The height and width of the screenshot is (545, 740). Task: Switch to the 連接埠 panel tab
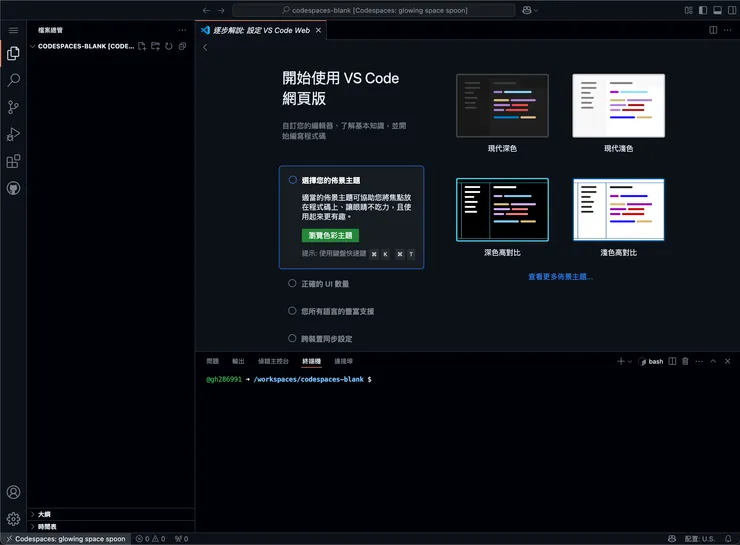tap(343, 361)
